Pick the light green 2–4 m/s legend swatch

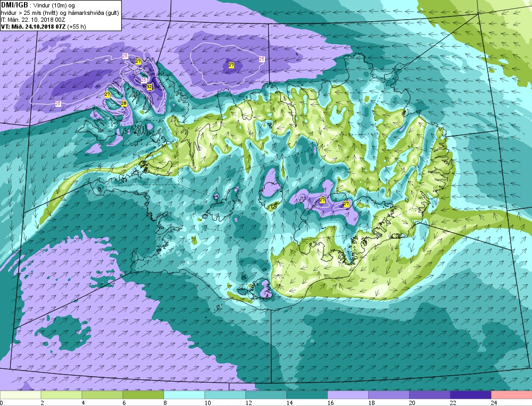61,395
